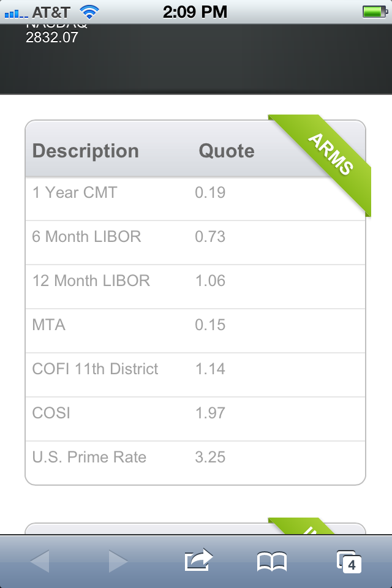Select the Description column header

[x=86, y=151]
